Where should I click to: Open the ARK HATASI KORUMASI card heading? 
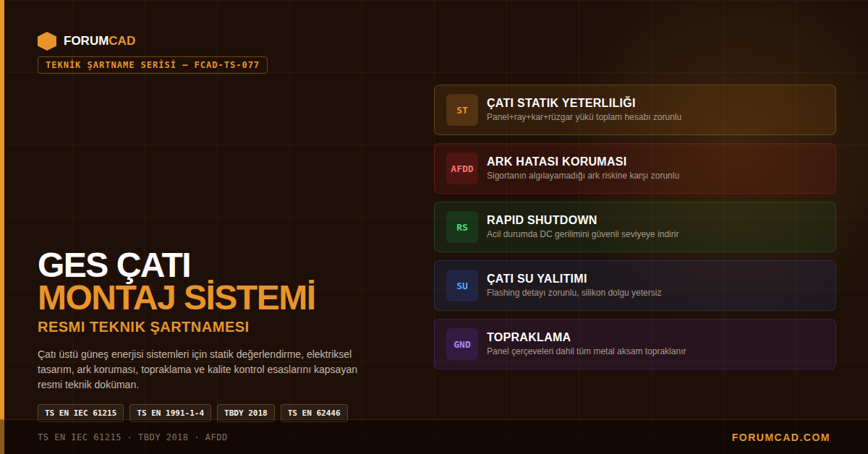tap(557, 161)
